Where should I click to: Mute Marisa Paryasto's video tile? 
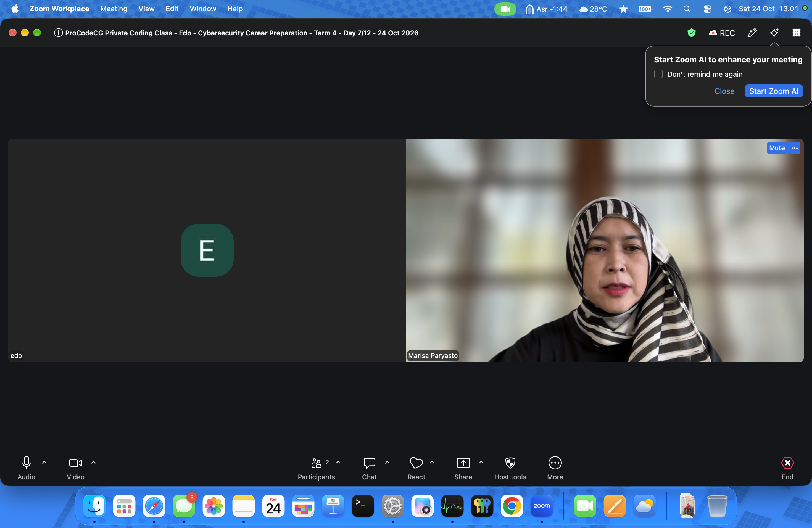[777, 148]
